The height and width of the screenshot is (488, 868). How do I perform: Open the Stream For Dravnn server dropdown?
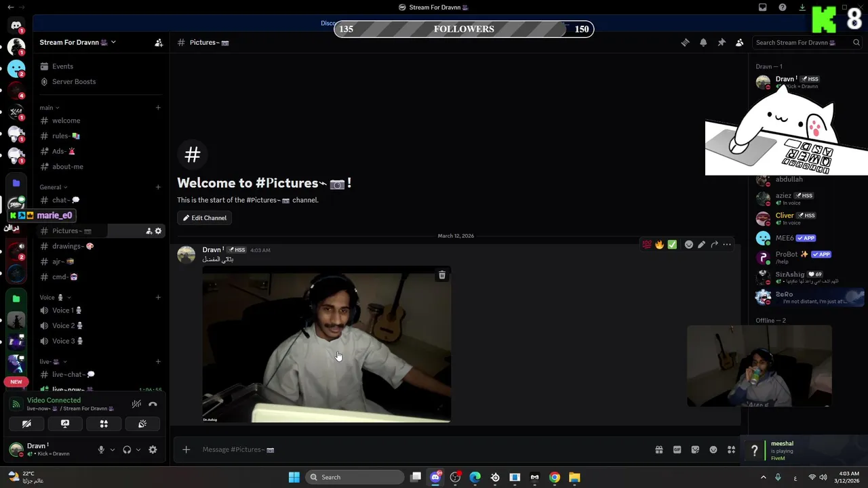(x=78, y=42)
